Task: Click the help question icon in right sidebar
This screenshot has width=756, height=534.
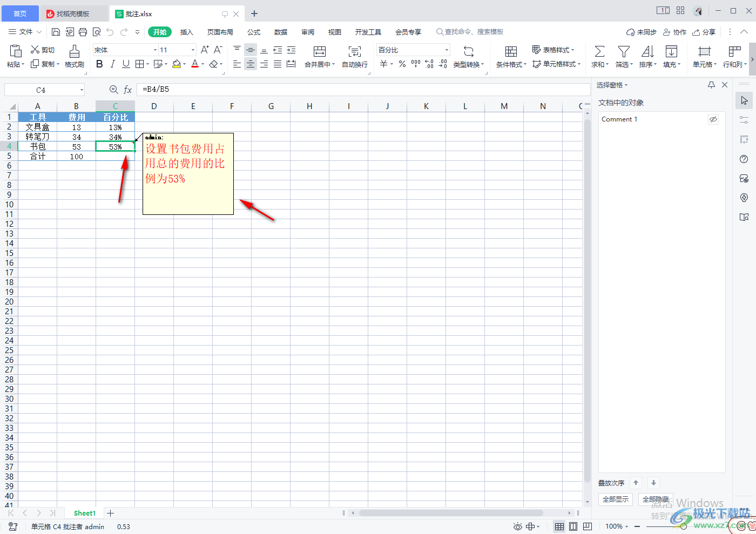Action: pos(744,159)
